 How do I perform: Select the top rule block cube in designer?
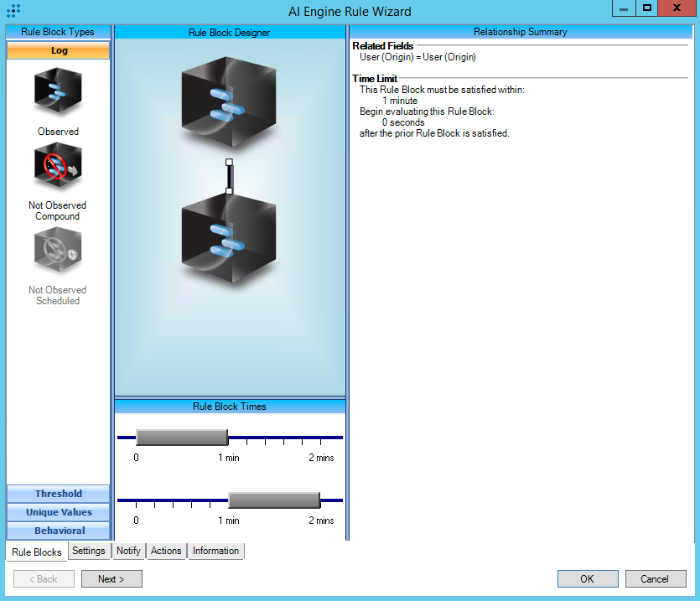[x=229, y=102]
